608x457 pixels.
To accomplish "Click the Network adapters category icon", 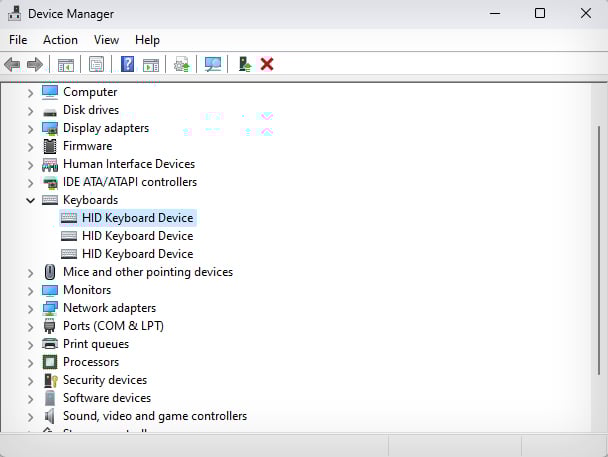I will (x=50, y=308).
